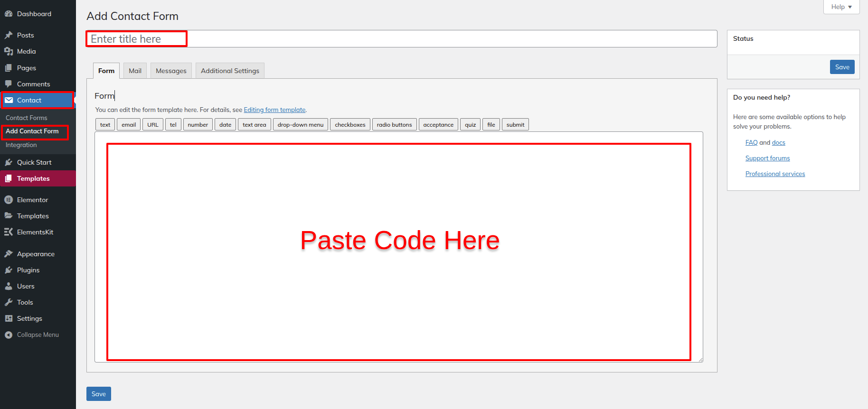This screenshot has width=868, height=409.
Task: Click the Tools wrench icon
Action: [9, 302]
